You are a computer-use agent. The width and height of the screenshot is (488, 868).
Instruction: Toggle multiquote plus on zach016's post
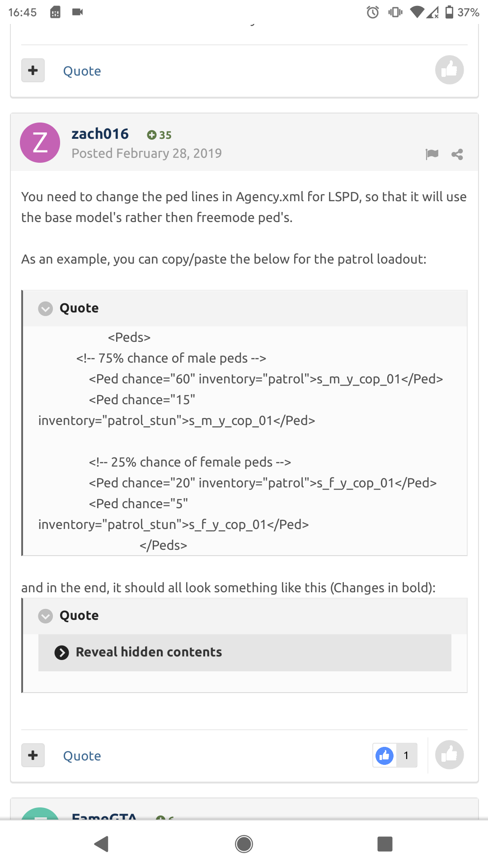(33, 755)
